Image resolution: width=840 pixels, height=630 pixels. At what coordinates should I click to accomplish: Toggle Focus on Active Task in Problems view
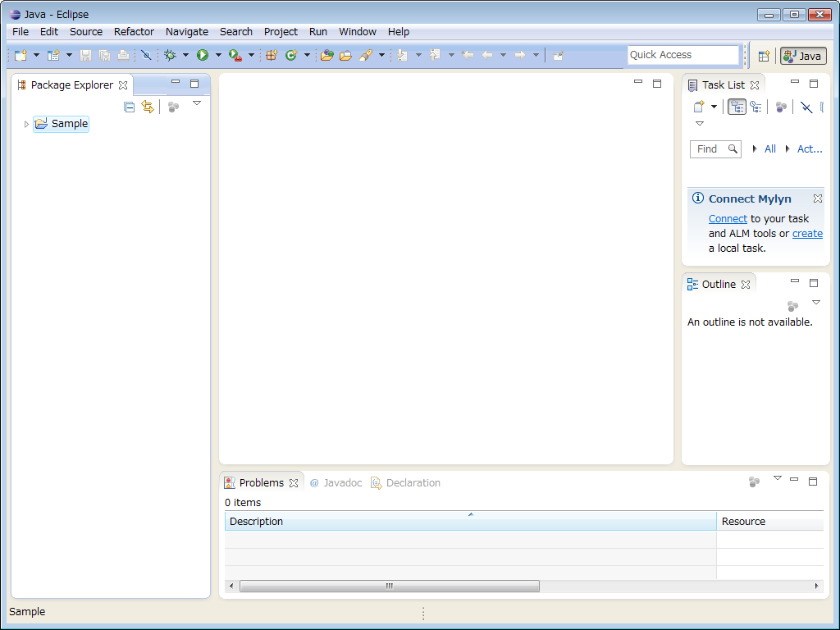[755, 482]
